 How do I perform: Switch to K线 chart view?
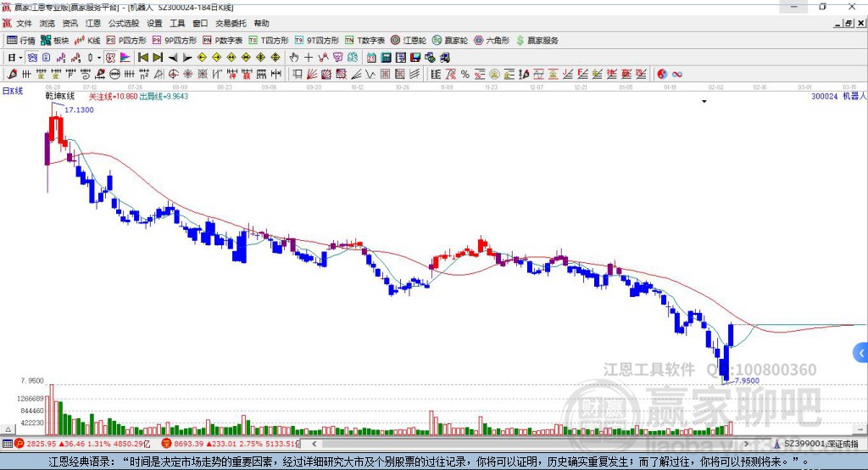point(87,41)
